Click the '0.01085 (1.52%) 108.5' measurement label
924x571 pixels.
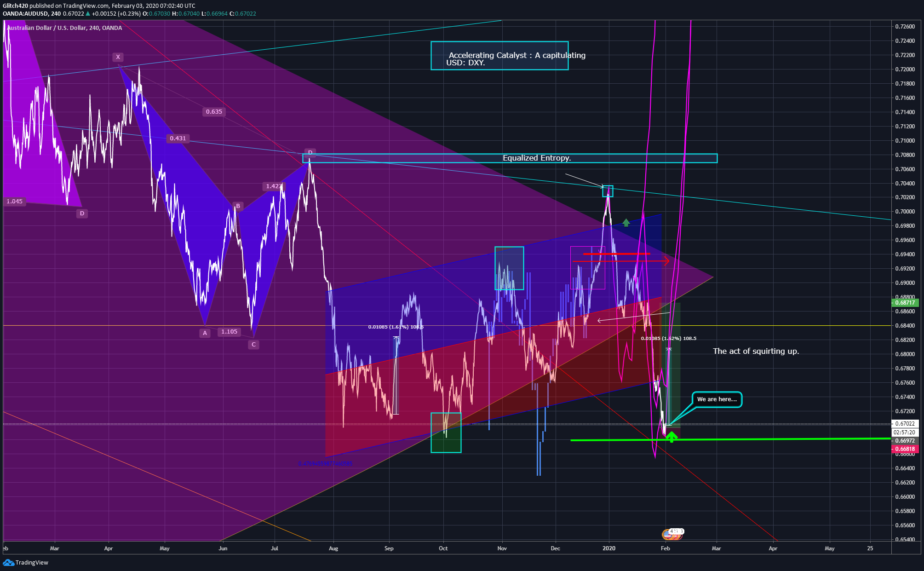tap(669, 338)
